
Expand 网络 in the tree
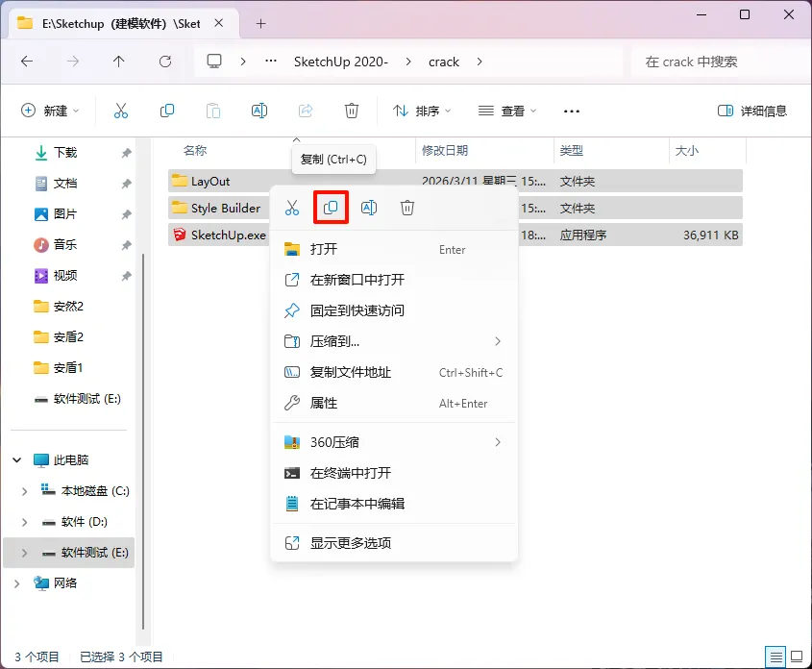[x=17, y=583]
